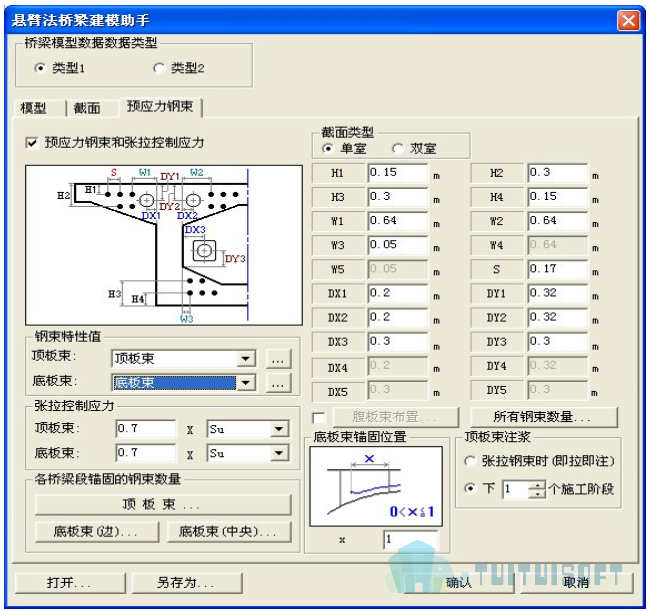Cancel with the 取消 button

(x=577, y=583)
